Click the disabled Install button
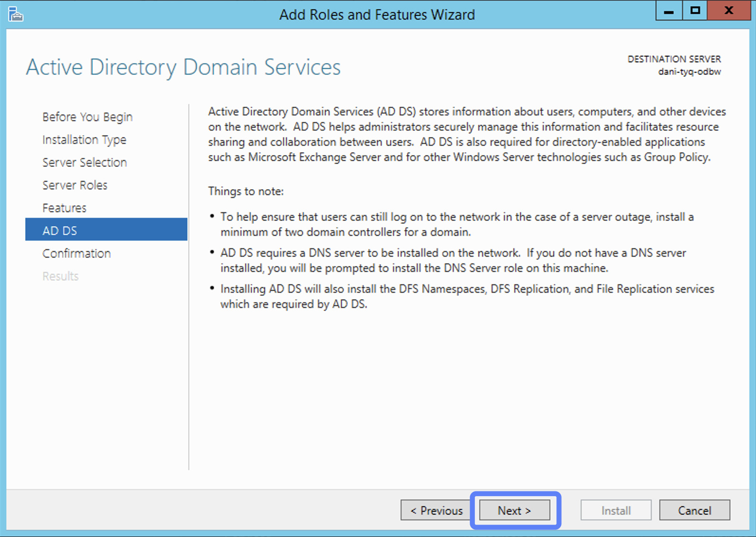This screenshot has height=537, width=756. point(616,510)
